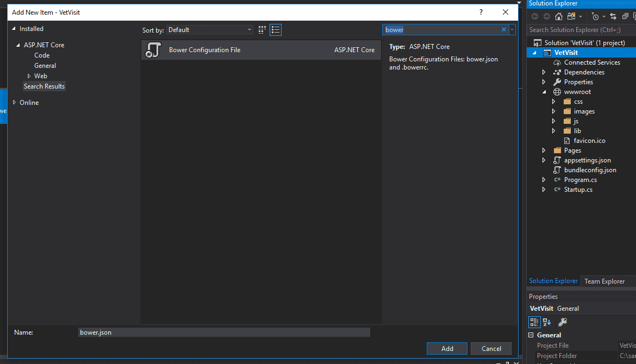Viewport: 636px width, 364px height.
Task: Expand the Web category node
Action: coord(29,76)
